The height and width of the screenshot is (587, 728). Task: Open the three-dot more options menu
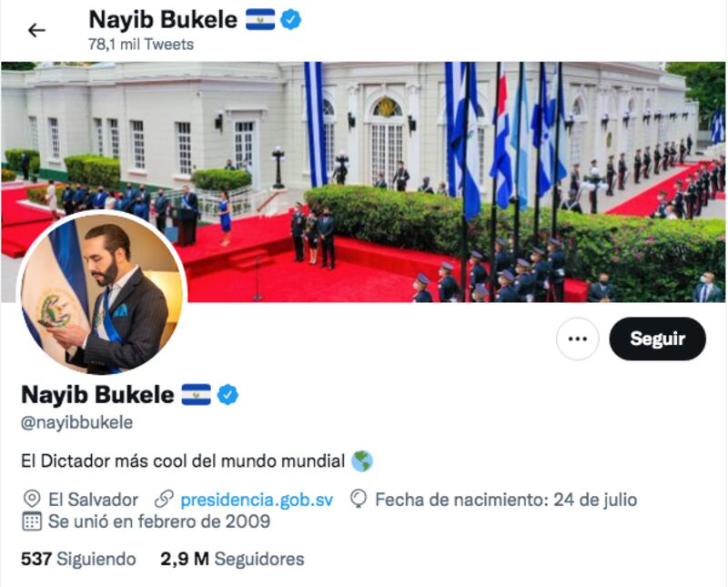pos(577,339)
